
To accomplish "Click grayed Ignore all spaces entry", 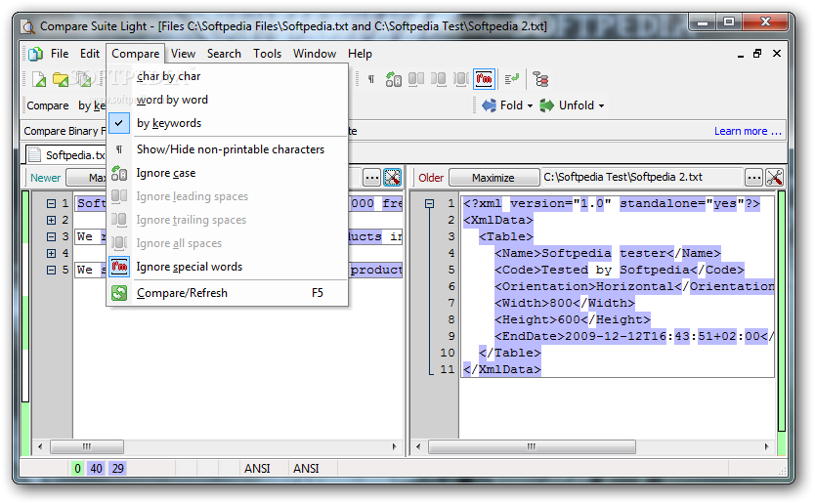I will [x=228, y=243].
